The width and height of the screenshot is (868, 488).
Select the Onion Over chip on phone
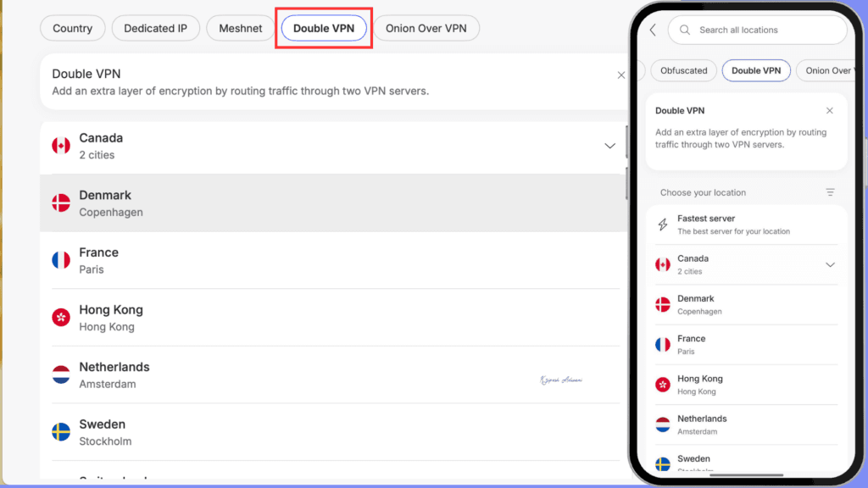tap(827, 71)
